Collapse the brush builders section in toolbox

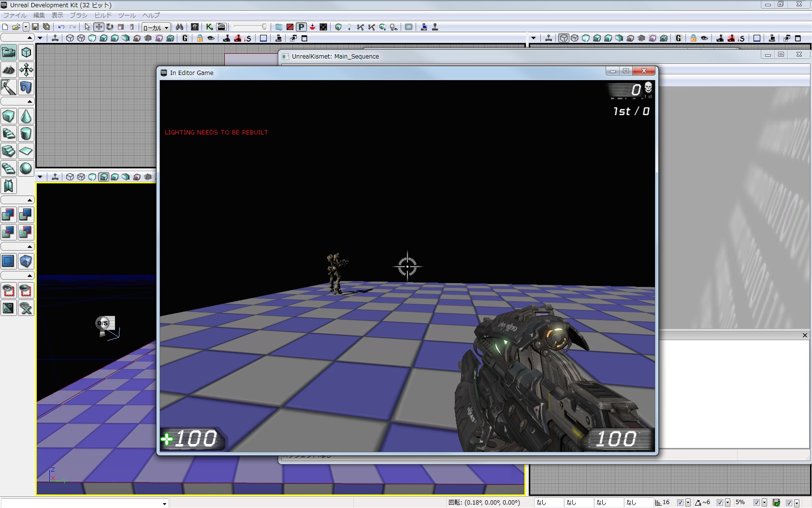tap(29, 102)
